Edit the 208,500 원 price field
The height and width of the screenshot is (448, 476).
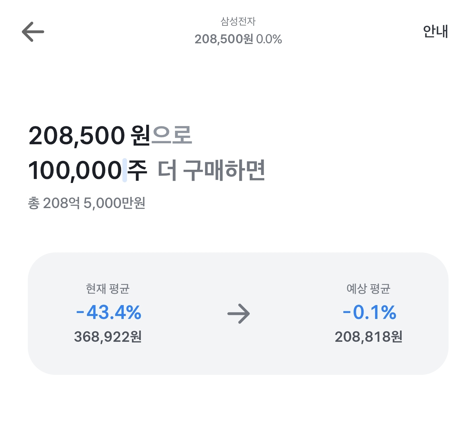[x=90, y=136]
